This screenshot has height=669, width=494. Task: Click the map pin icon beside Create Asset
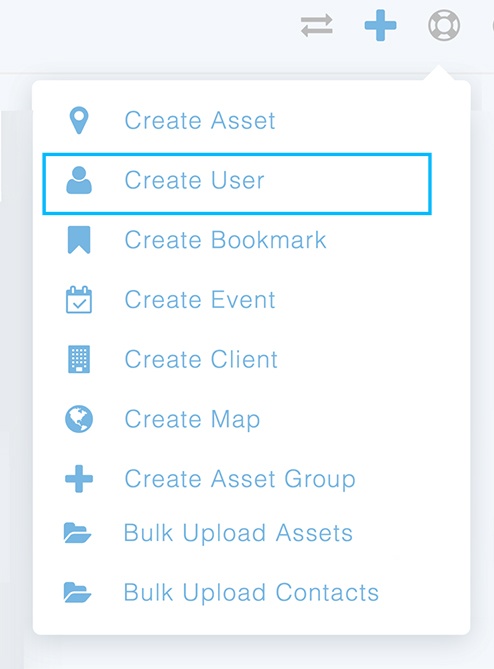point(79,120)
